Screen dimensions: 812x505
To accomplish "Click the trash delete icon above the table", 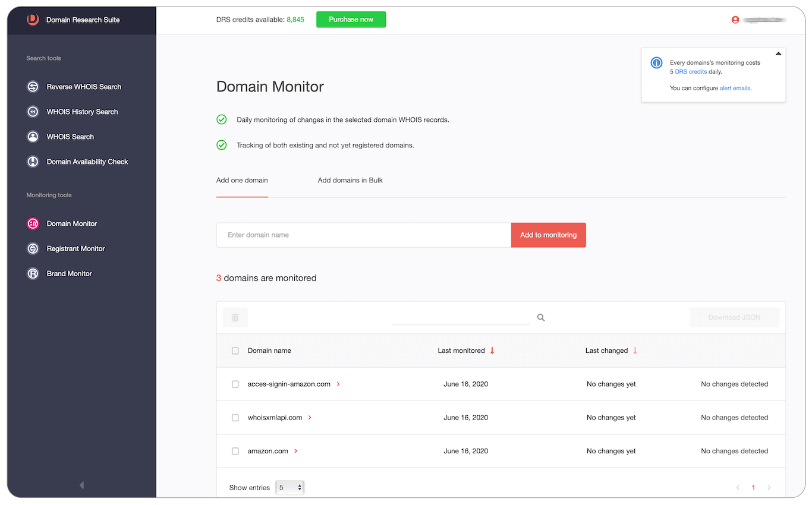I will click(235, 317).
